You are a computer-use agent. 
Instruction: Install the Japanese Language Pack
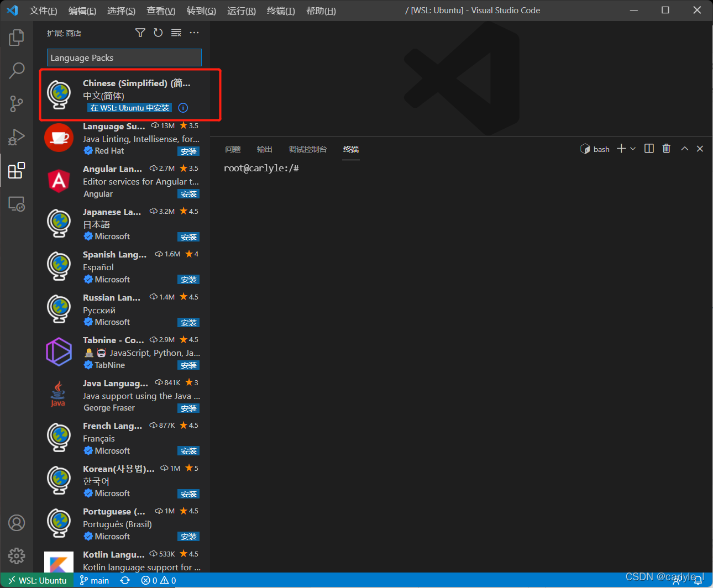pos(188,237)
